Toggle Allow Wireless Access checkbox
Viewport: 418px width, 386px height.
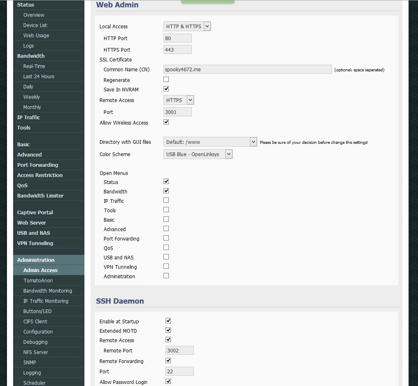tap(166, 122)
